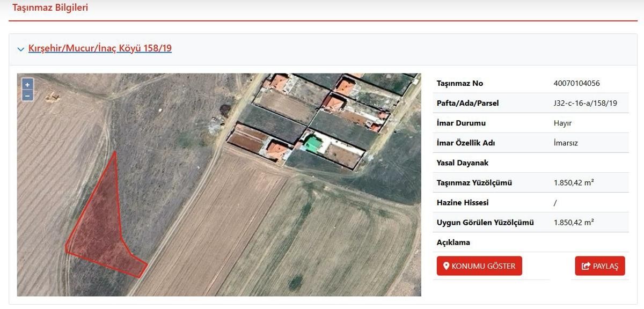Click the Hazine Hissesi row label
644x309 pixels.
(x=463, y=203)
